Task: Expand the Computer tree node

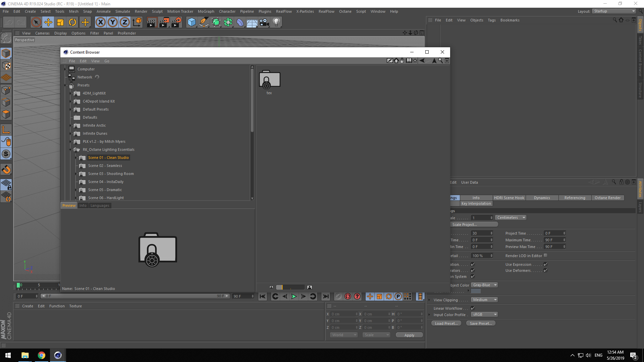Action: click(x=66, y=69)
